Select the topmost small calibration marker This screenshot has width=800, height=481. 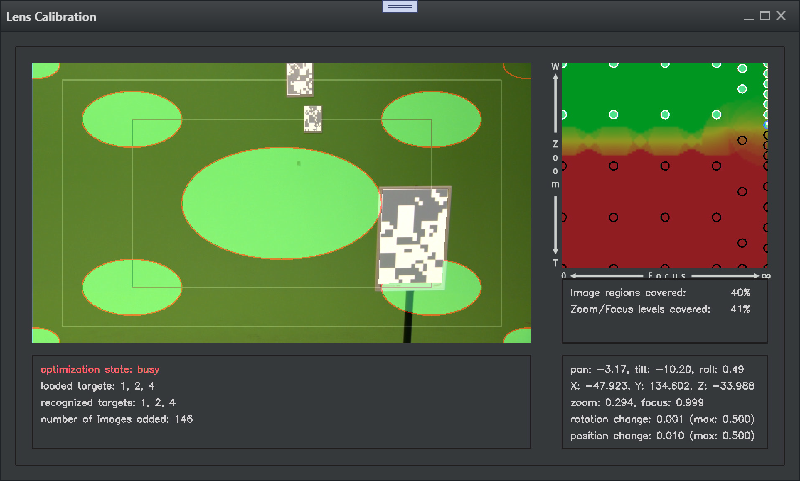tap(299, 78)
